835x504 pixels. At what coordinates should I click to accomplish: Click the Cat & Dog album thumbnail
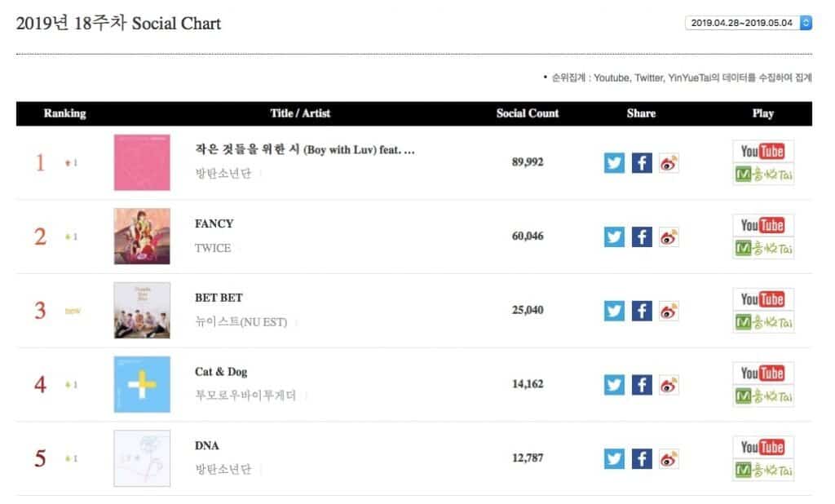[x=142, y=384]
